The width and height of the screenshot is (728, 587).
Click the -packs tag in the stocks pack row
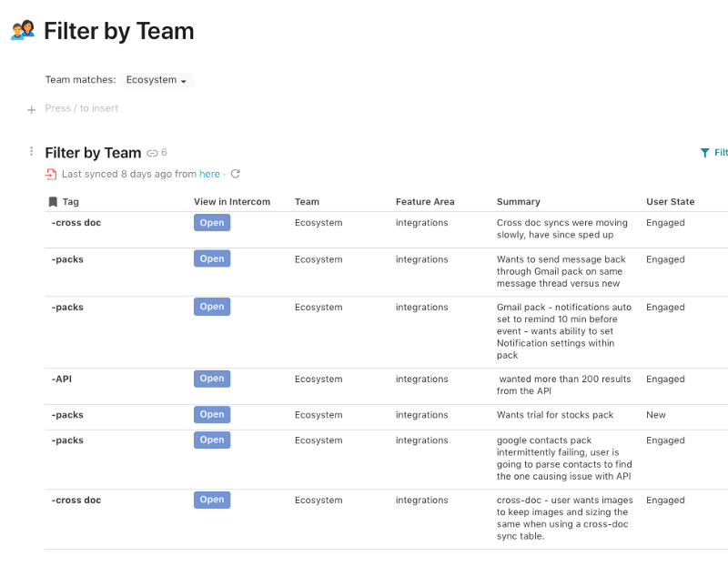coord(67,415)
